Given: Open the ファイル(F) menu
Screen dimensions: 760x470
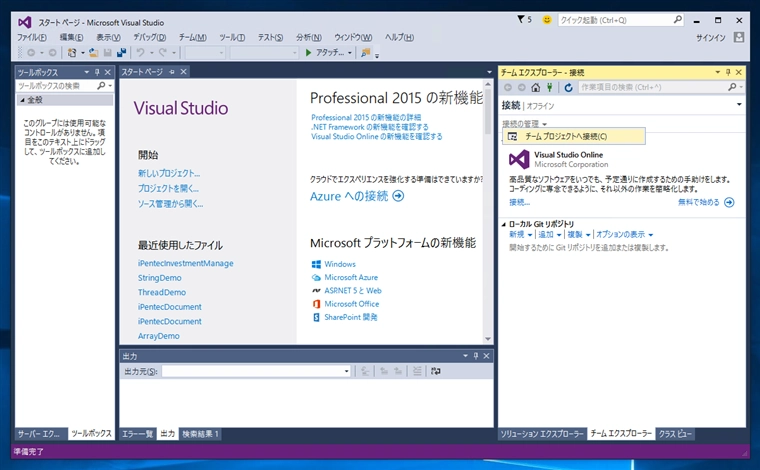Looking at the screenshot, I should [x=32, y=37].
